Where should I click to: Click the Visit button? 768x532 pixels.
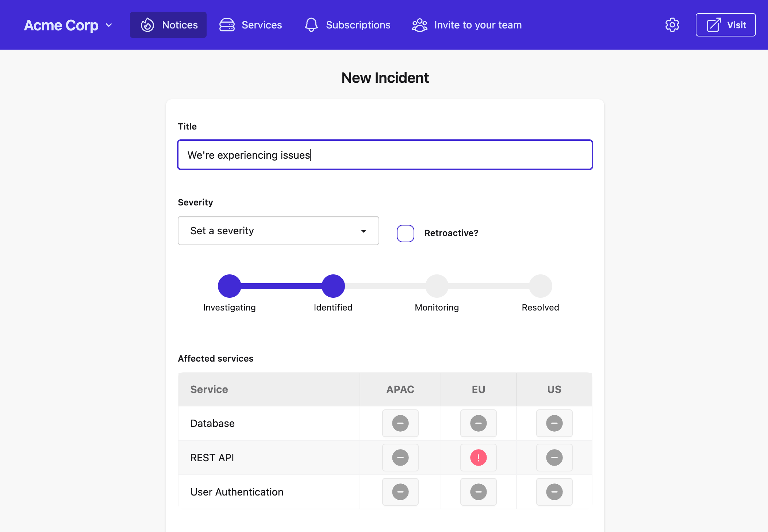point(725,25)
